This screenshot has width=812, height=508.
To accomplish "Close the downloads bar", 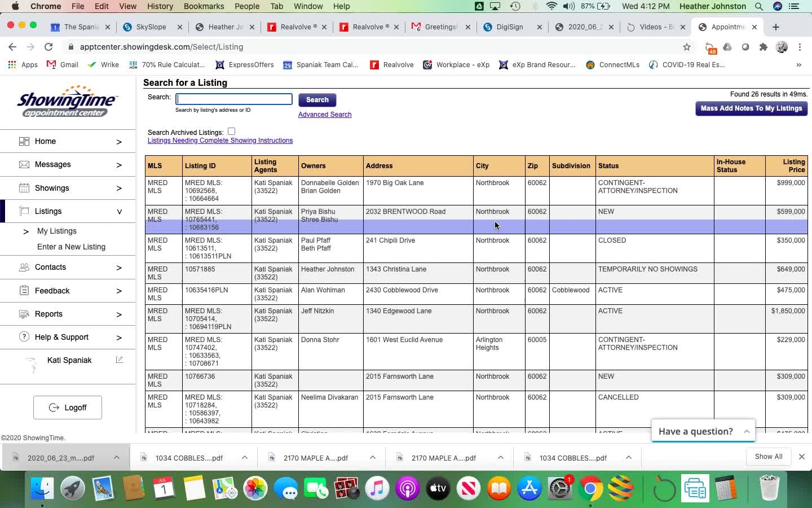I will (x=801, y=457).
